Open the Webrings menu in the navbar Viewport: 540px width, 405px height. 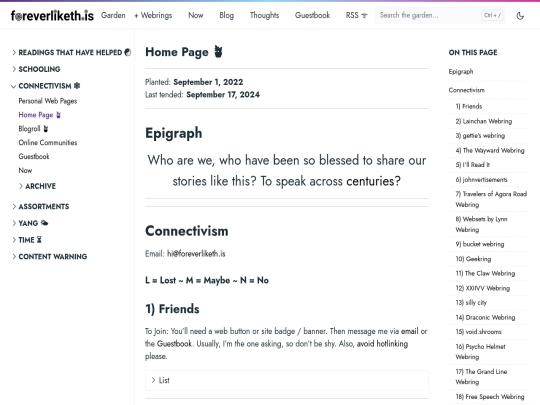[153, 15]
